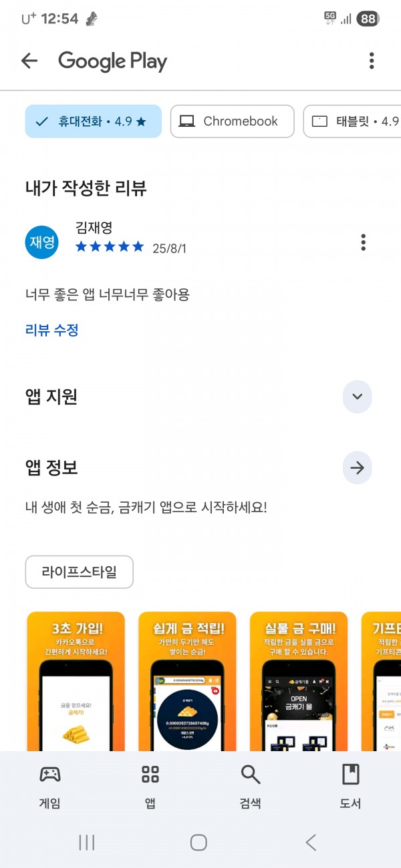This screenshot has width=401, height=868.
Task: Open review options for 김재영's review
Action: 363,242
